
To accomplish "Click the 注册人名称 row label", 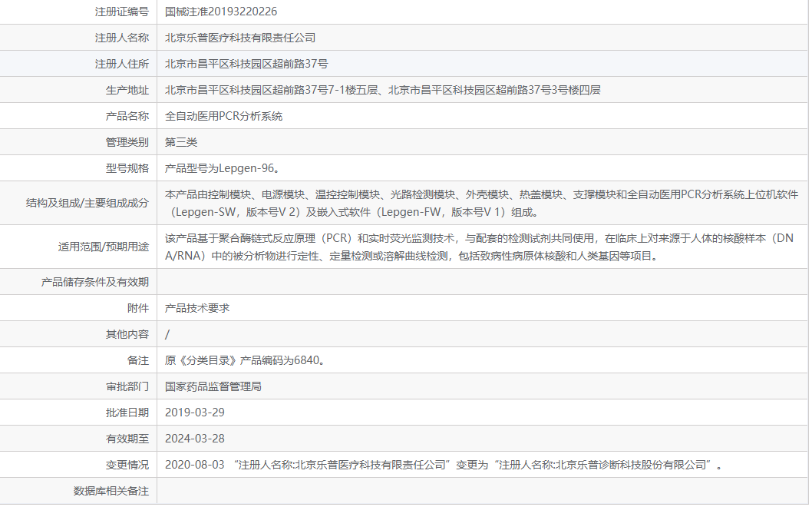I will click(122, 38).
